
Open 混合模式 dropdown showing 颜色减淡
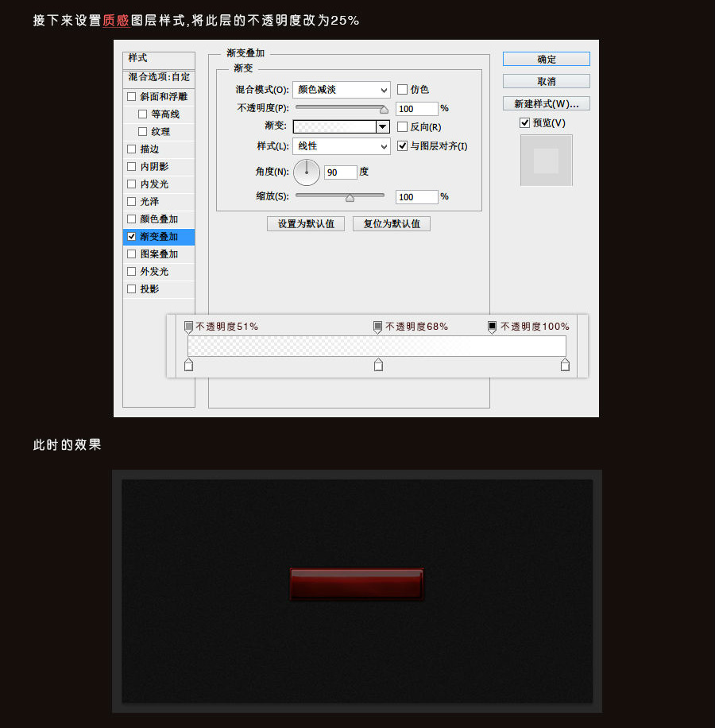[342, 90]
